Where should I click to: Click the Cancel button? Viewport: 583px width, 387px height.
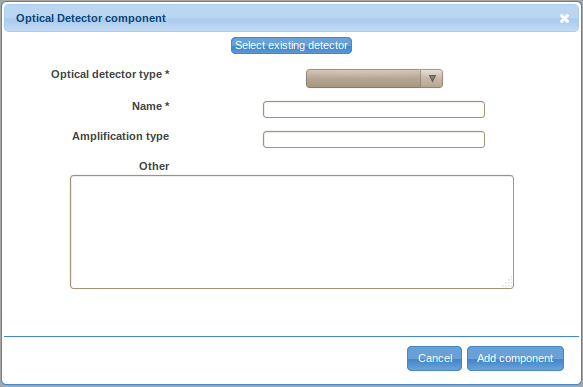click(434, 358)
